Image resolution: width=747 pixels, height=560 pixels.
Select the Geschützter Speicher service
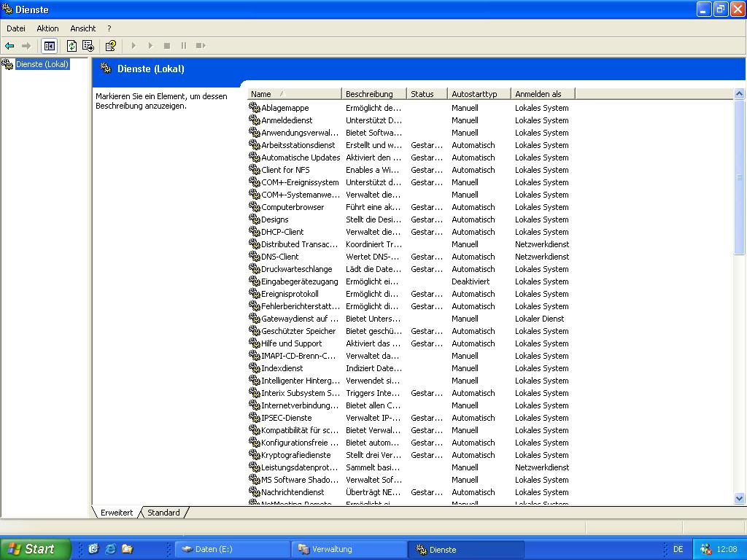[x=298, y=330]
